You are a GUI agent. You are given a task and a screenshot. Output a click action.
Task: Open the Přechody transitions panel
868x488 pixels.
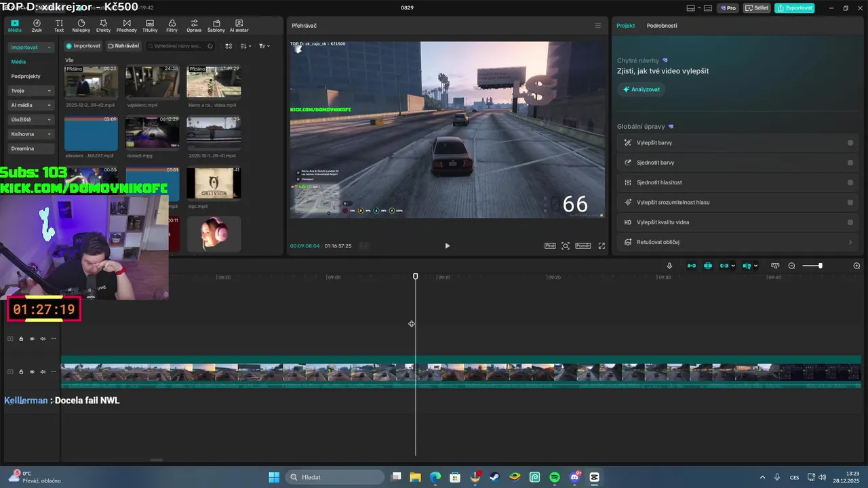pyautogui.click(x=126, y=26)
